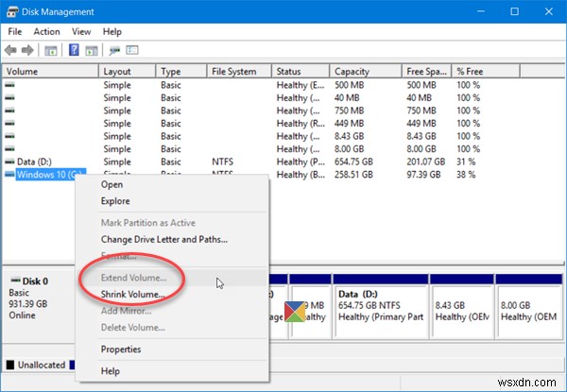Open the blue Help question-mark icon

click(x=74, y=50)
